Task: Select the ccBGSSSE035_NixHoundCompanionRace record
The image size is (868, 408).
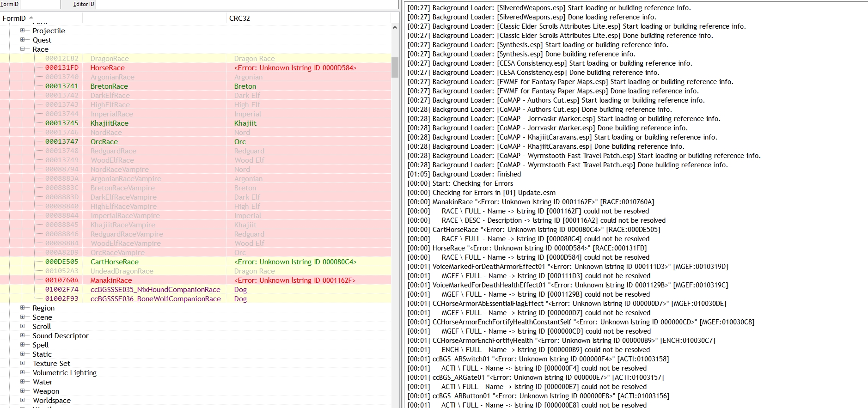Action: point(196,289)
